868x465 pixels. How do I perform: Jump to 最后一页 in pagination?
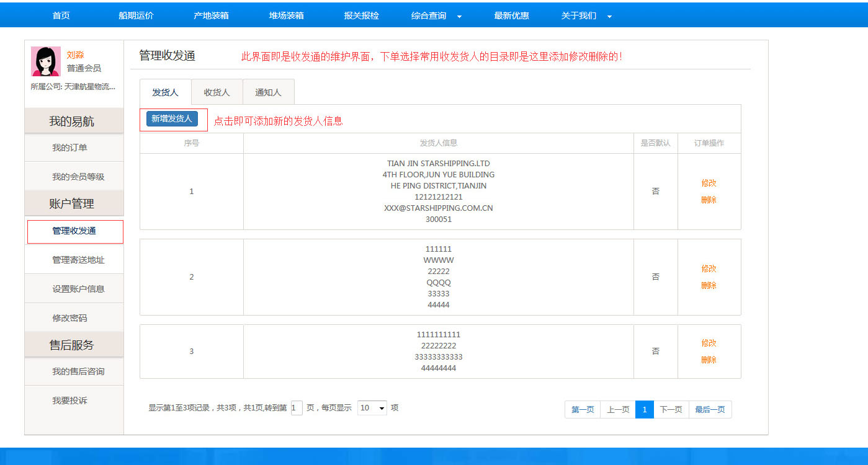point(710,410)
